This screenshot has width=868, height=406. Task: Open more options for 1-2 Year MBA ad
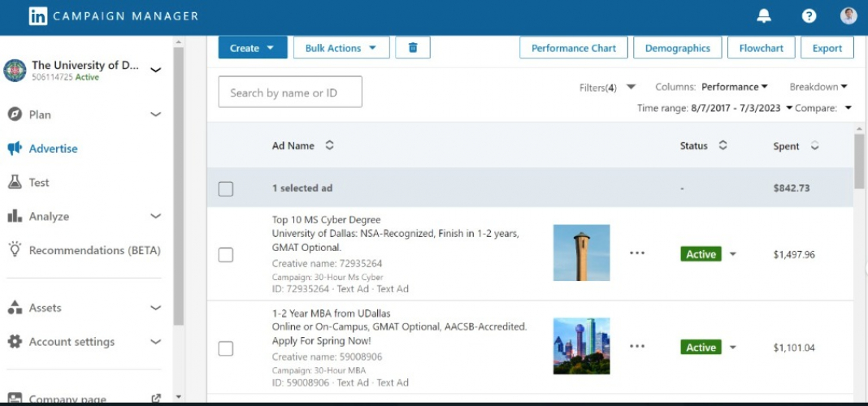pos(637,346)
